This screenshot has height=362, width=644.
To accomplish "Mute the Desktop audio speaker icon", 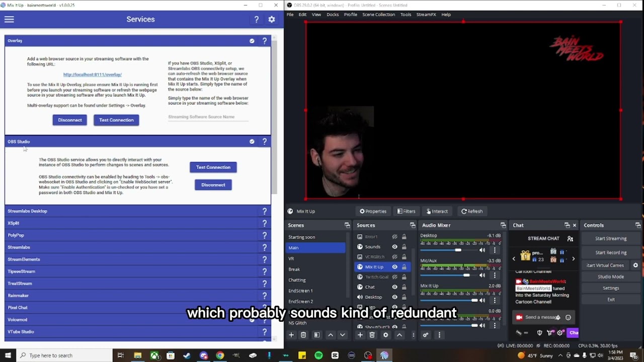I will pos(482,250).
